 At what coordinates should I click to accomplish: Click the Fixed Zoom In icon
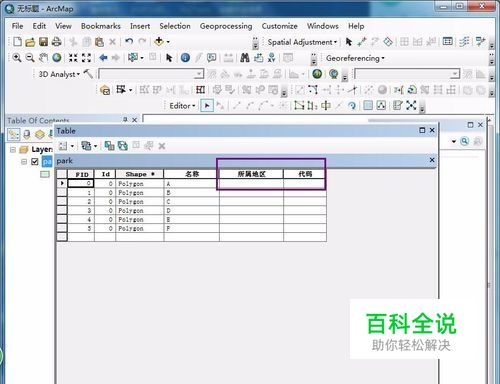tap(73, 58)
